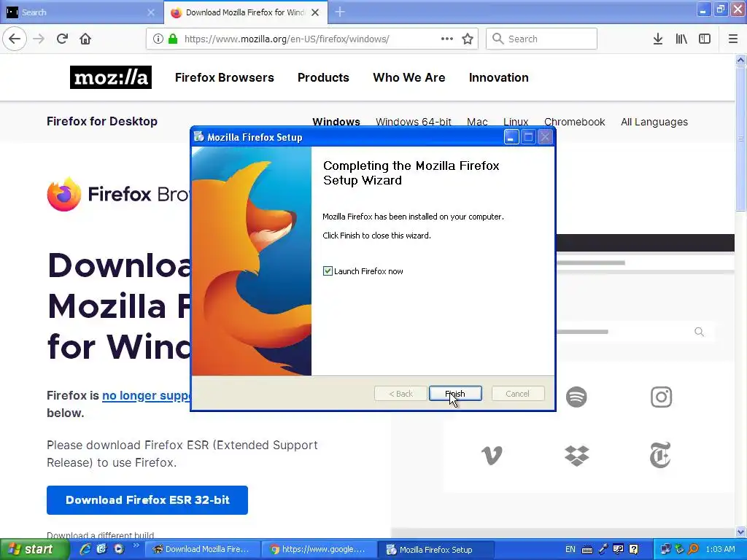Click Download Firefox ESR 32-bit button
The width and height of the screenshot is (747, 560).
point(147,500)
